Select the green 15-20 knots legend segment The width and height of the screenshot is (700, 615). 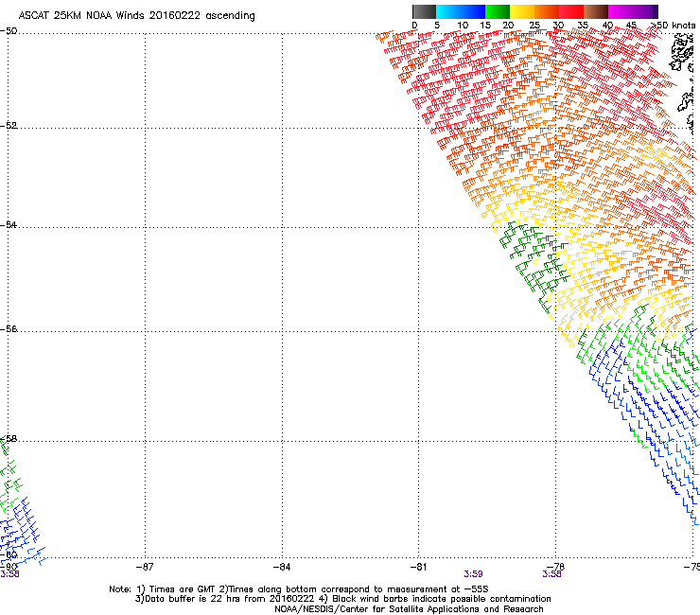[x=498, y=11]
